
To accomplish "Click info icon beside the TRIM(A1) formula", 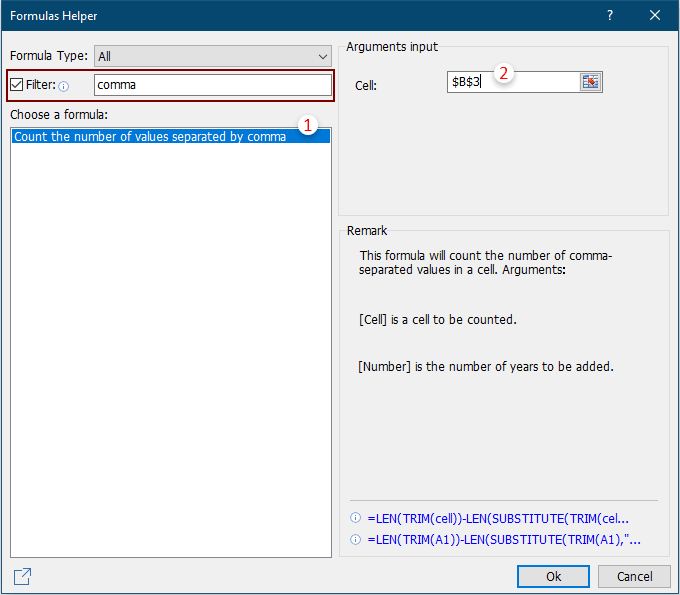I will 355,540.
